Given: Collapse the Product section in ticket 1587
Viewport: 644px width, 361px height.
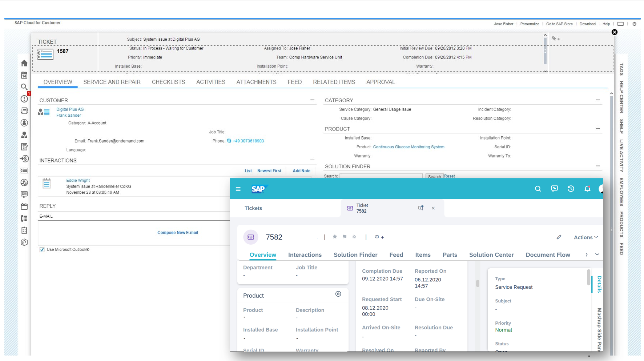Looking at the screenshot, I should pyautogui.click(x=598, y=129).
